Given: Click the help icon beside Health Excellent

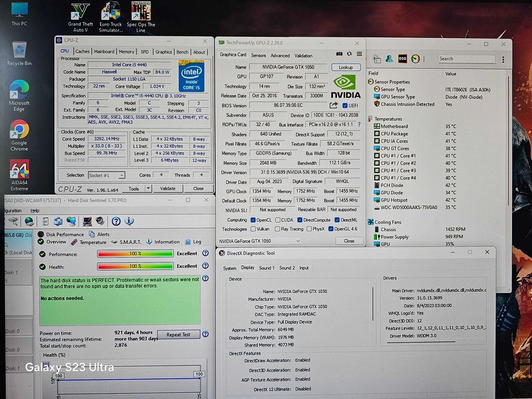Looking at the screenshot, I should click(x=205, y=266).
